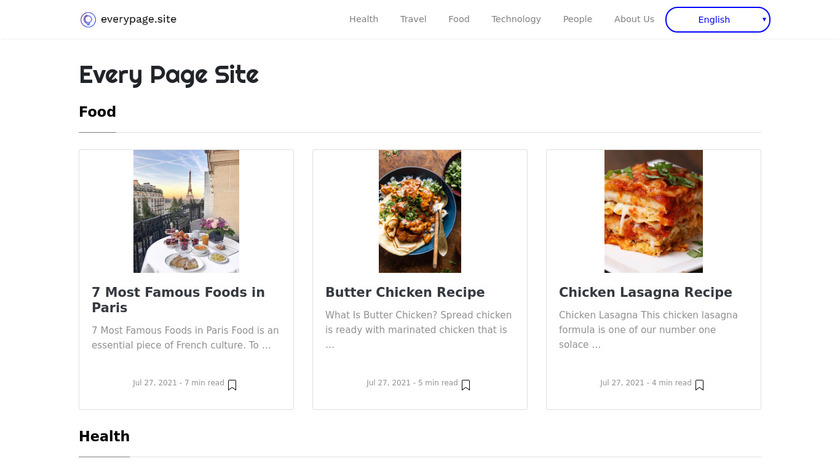Visit the About Us page

(634, 19)
